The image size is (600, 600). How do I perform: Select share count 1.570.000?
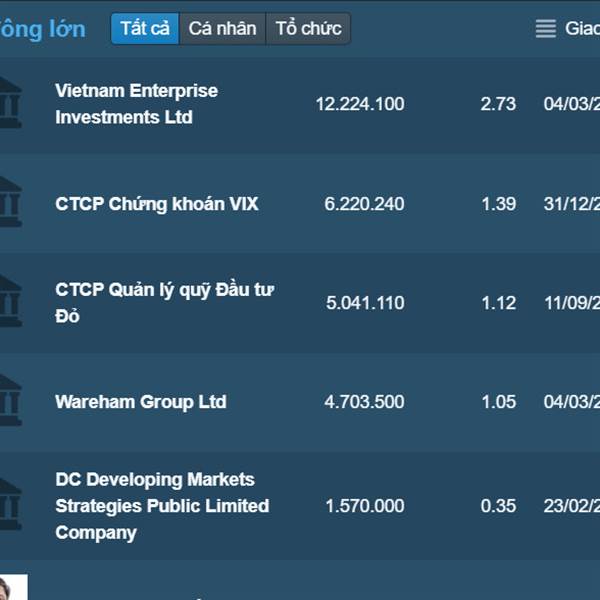(x=365, y=506)
